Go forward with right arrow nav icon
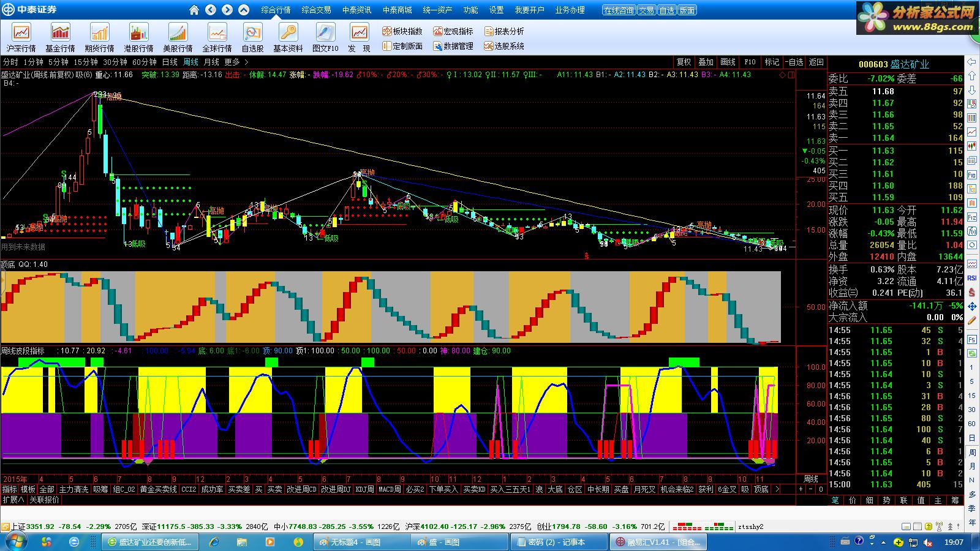980x551 pixels. [x=227, y=10]
